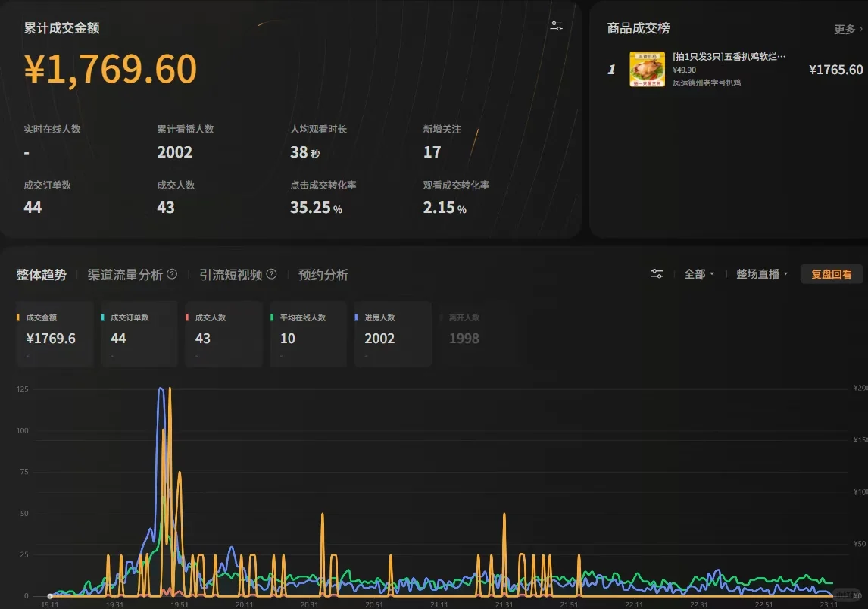The height and width of the screenshot is (609, 868).
Task: Enable the dimmed 离开人数 1998 series card
Action: [x=477, y=334]
